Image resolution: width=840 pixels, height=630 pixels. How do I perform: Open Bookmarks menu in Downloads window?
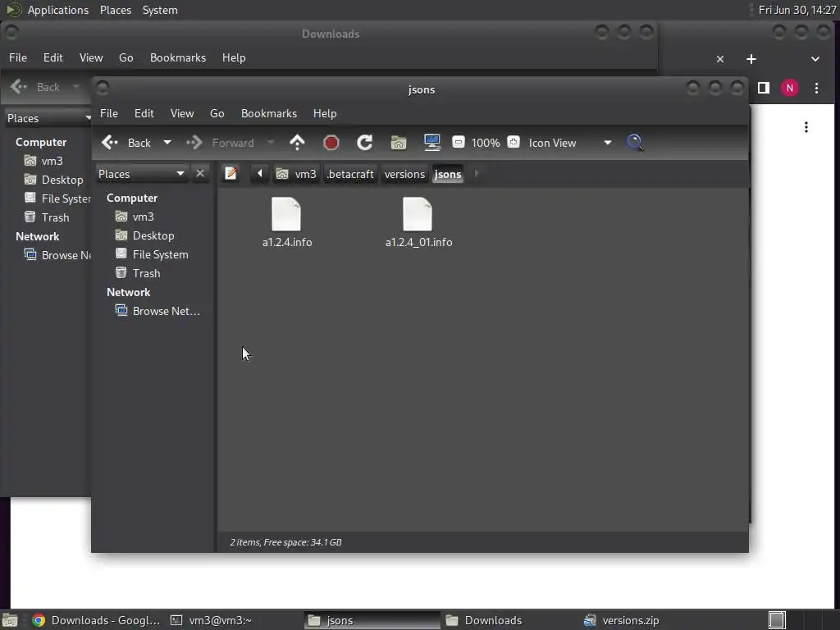[178, 58]
